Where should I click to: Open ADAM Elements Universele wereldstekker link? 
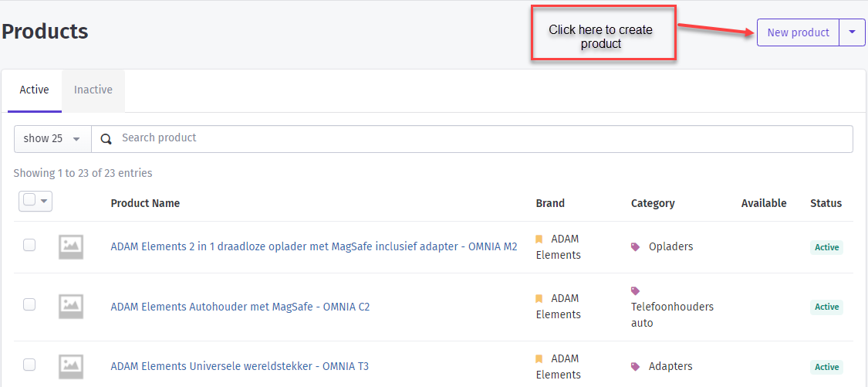coord(240,366)
